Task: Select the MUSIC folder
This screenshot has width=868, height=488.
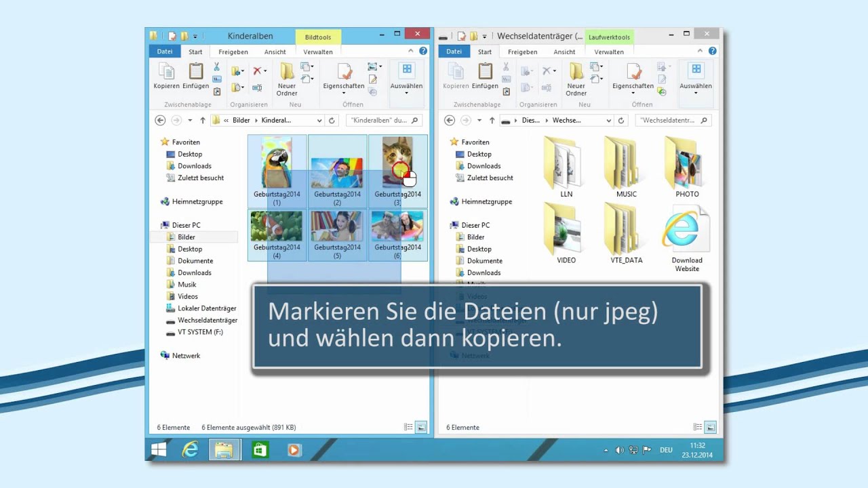Action: coord(627,167)
